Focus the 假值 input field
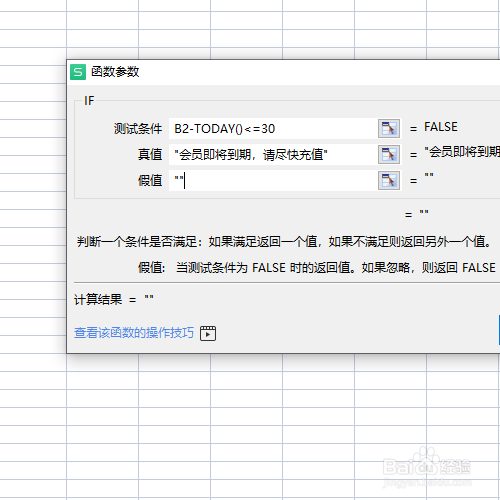 point(273,181)
